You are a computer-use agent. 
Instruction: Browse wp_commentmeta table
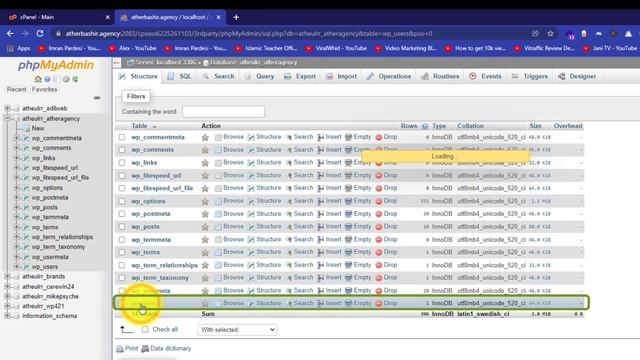[229, 137]
